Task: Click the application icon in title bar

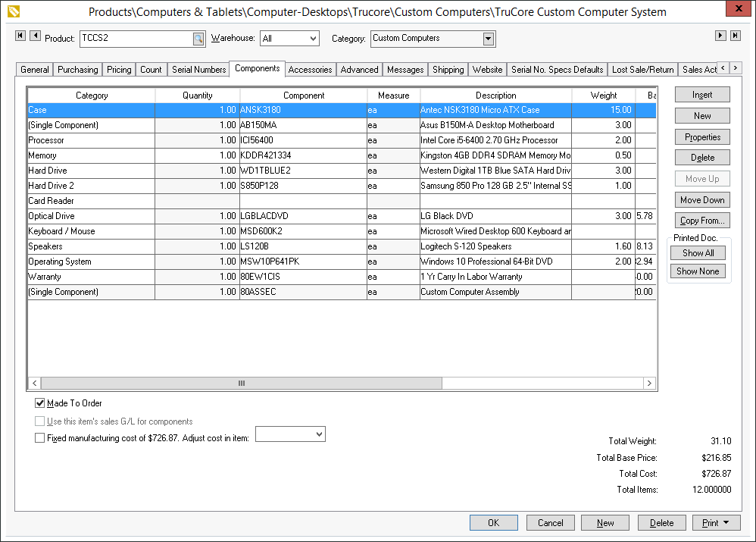Action: pos(12,11)
